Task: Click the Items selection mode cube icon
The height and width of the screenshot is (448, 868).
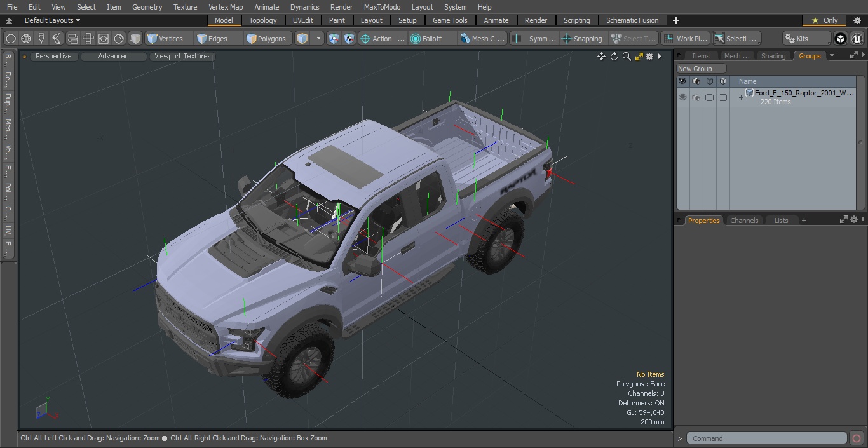Action: point(302,39)
